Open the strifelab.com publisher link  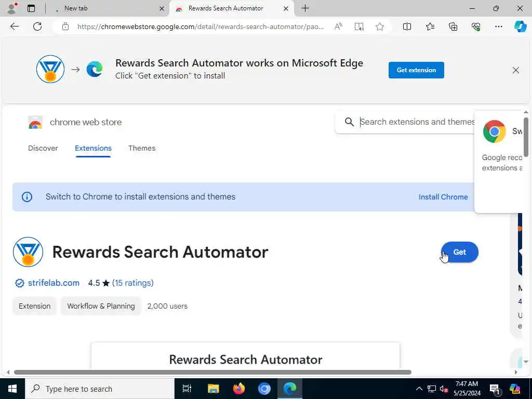54,283
